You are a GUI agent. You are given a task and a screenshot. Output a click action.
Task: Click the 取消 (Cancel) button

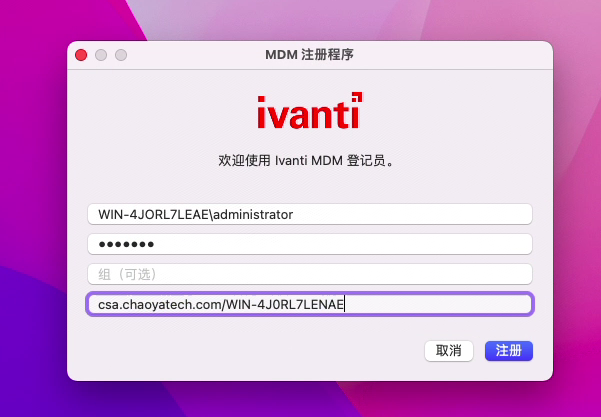pyautogui.click(x=449, y=351)
